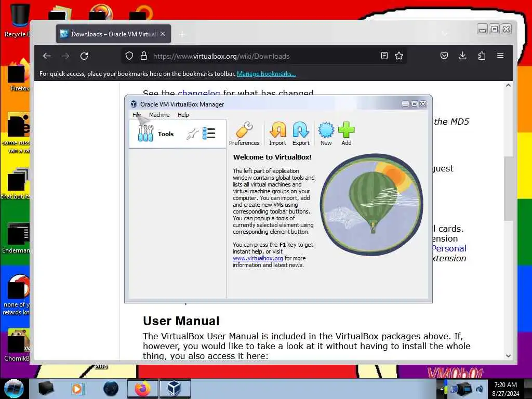Show hidden system tray icons
This screenshot has height=399, width=532.
[x=442, y=389]
